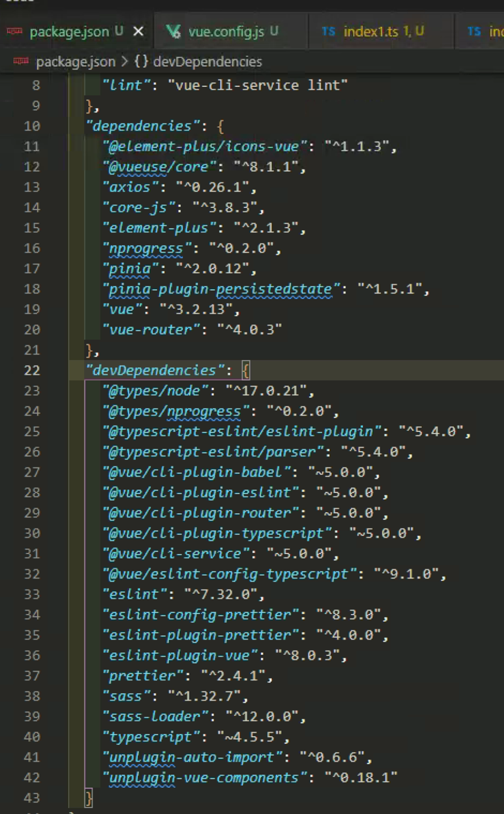Click the TS icon on the rightmost tab
Screen dimensions: 504x814
coord(474,32)
